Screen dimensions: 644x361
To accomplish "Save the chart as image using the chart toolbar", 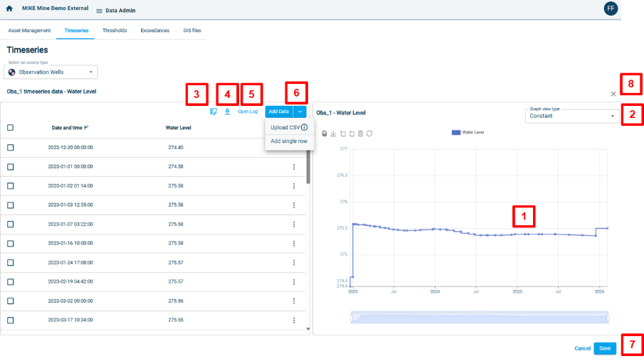I will (x=334, y=134).
